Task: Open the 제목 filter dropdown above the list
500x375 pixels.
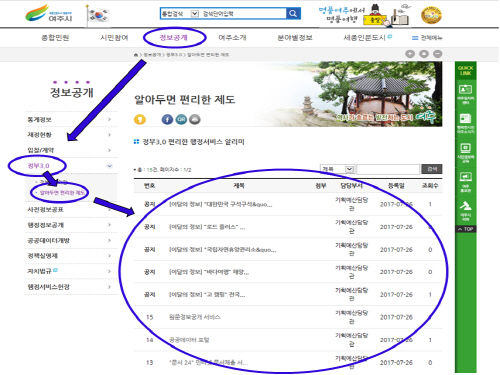Action: [337, 169]
